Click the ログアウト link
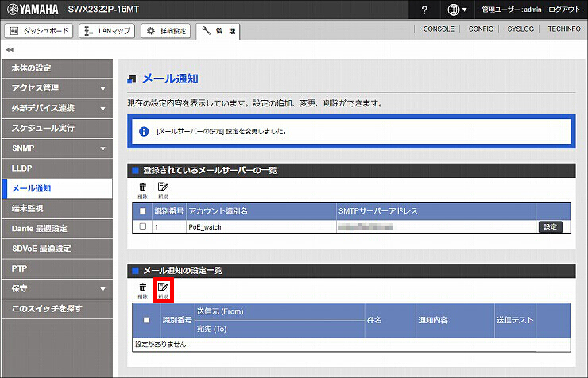The width and height of the screenshot is (588, 378). tap(564, 10)
